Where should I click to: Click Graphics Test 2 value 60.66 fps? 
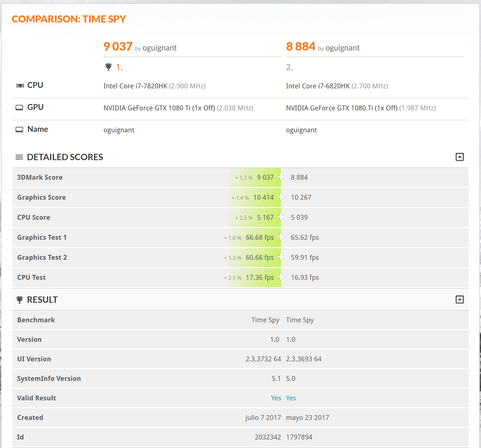(260, 257)
